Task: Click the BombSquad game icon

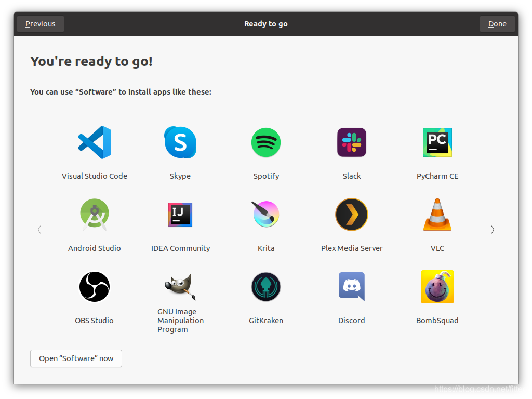Action: [437, 287]
